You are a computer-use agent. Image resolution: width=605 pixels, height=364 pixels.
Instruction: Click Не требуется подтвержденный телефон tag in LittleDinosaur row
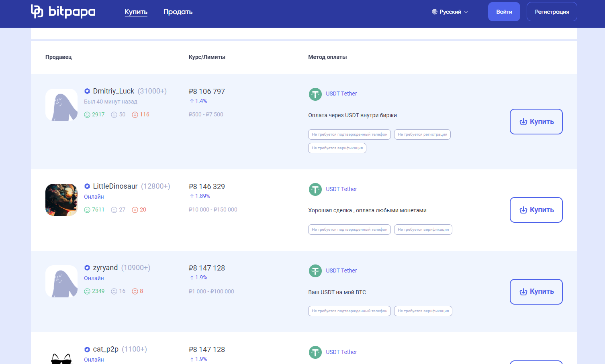[350, 230]
